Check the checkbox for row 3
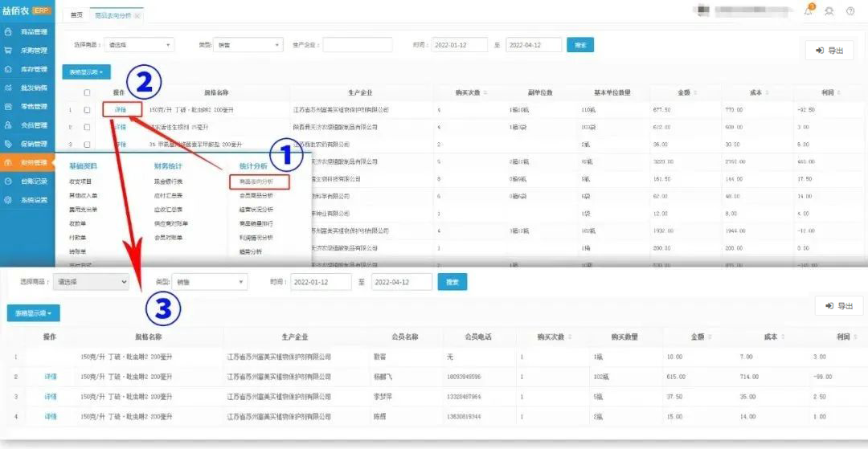868x449 pixels. (87, 145)
